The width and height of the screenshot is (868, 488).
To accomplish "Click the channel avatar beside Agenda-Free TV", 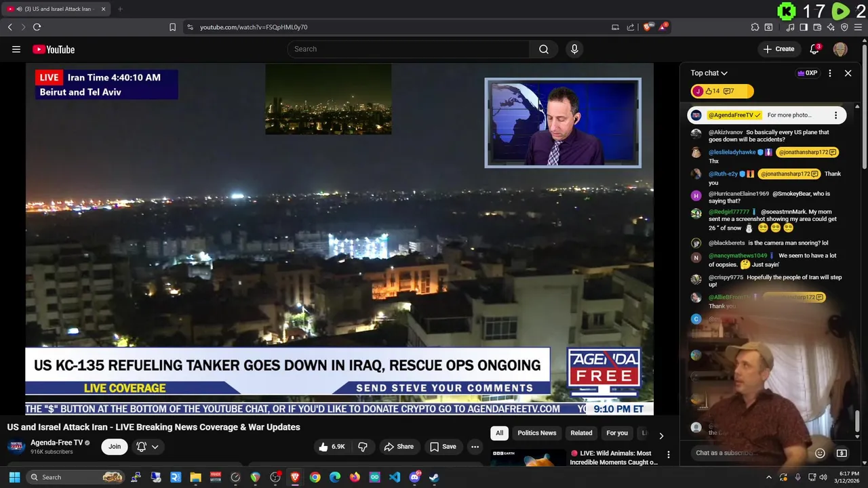I will [x=16, y=447].
